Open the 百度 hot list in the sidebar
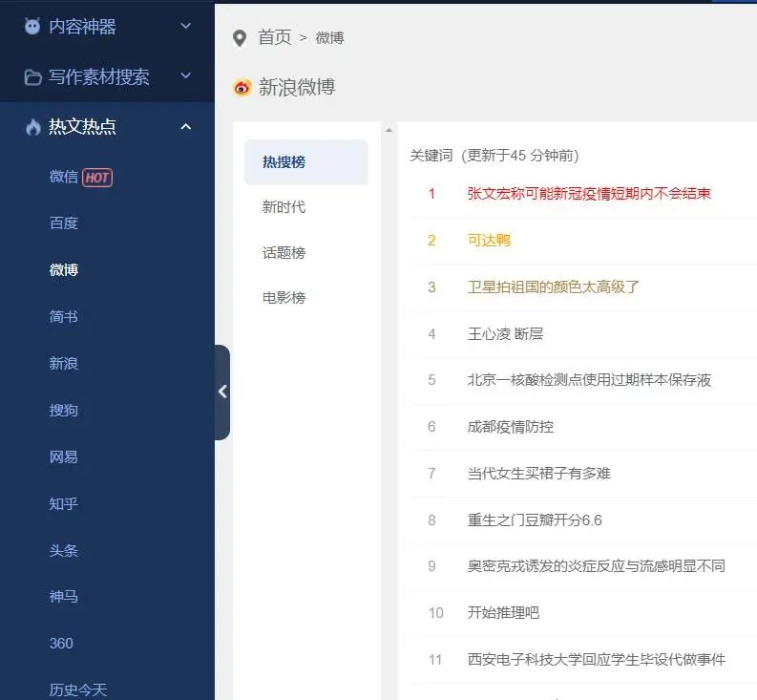This screenshot has height=700, width=757. point(64,223)
